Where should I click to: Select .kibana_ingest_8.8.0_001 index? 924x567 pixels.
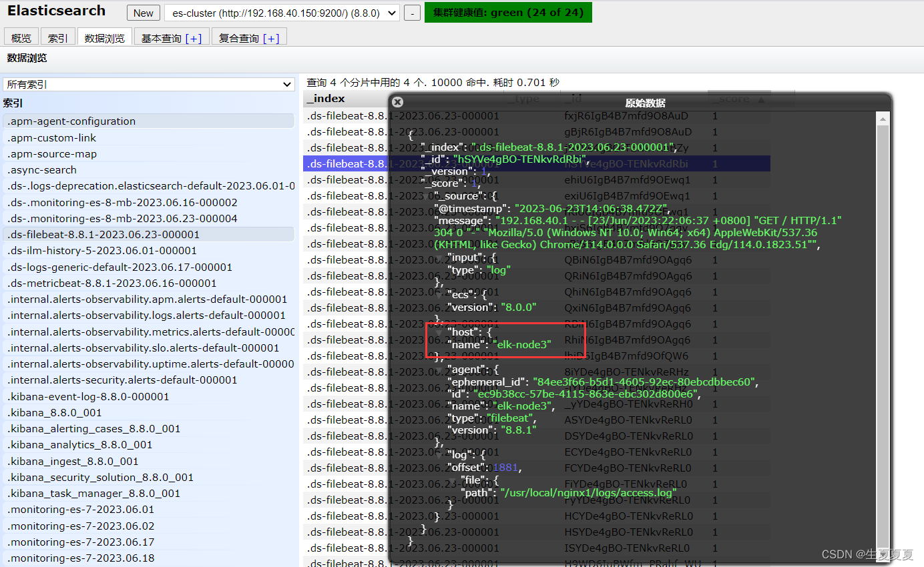[x=148, y=461]
